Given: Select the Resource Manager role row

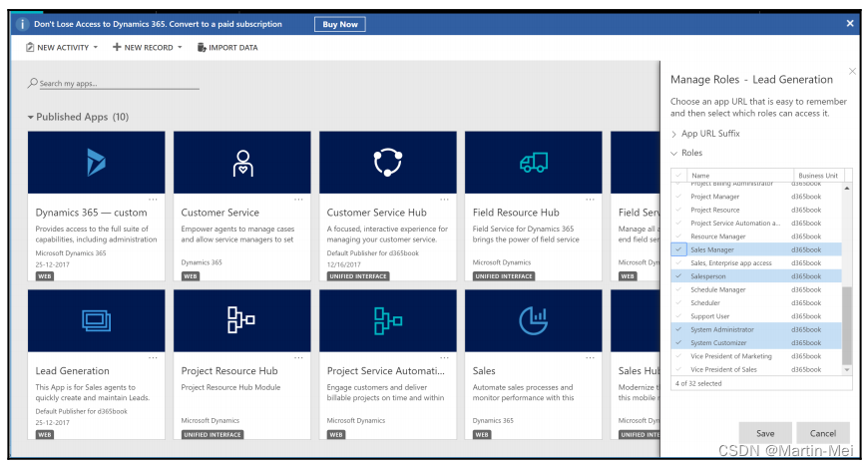Looking at the screenshot, I should 756,236.
